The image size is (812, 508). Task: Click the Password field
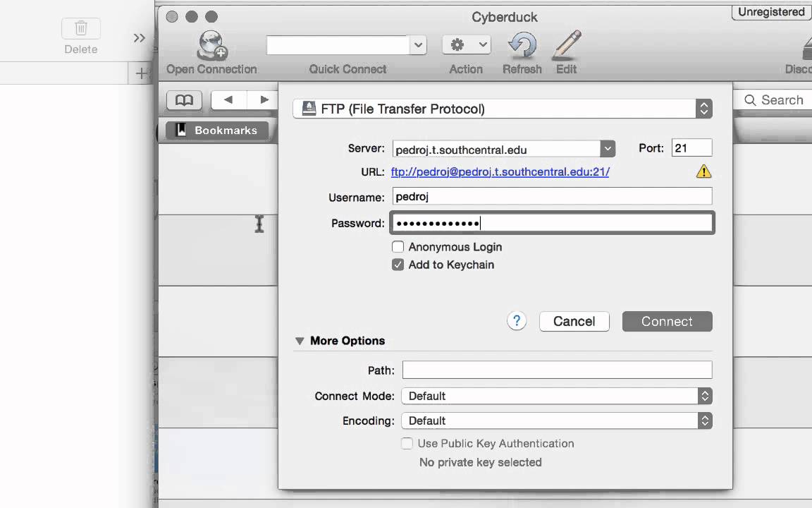click(x=552, y=223)
